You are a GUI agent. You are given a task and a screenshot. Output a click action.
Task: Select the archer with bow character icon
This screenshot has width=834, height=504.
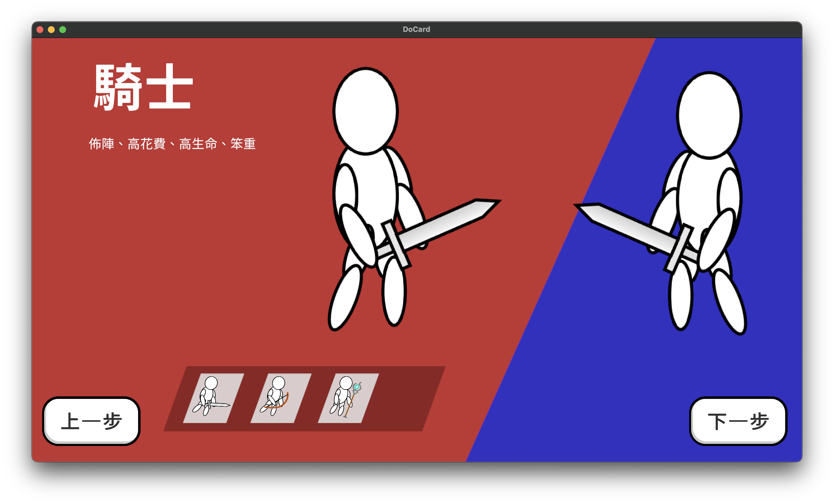point(281,398)
